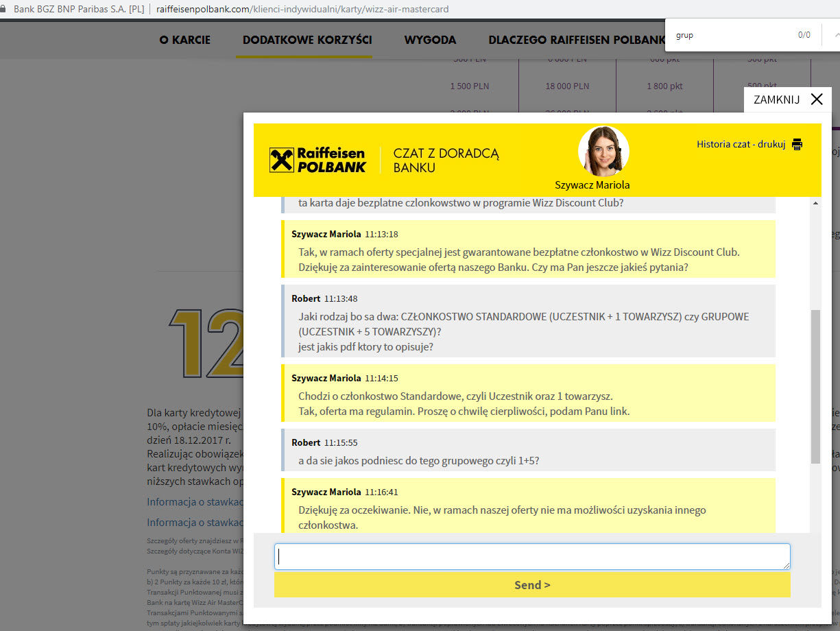Click the line "jest jakis pdf ktory to opisuje?"
840x631 pixels.
366,346
